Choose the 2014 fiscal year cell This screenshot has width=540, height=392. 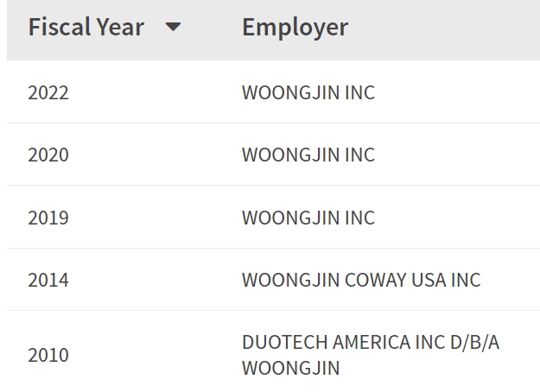click(48, 280)
